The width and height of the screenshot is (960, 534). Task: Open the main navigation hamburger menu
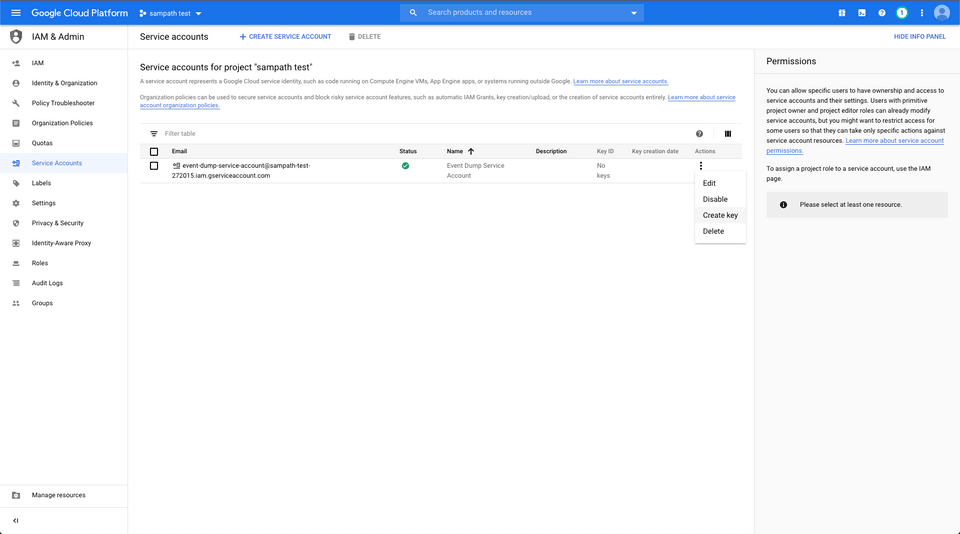click(15, 13)
